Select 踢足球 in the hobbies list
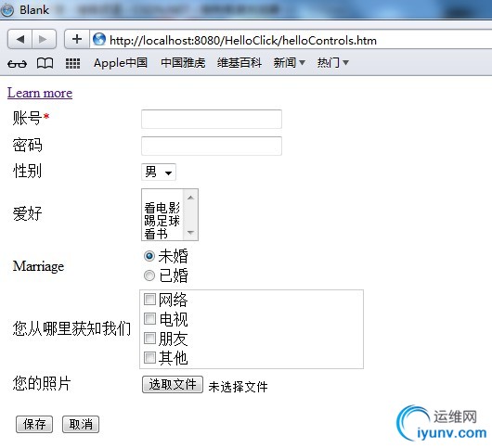 (162, 221)
